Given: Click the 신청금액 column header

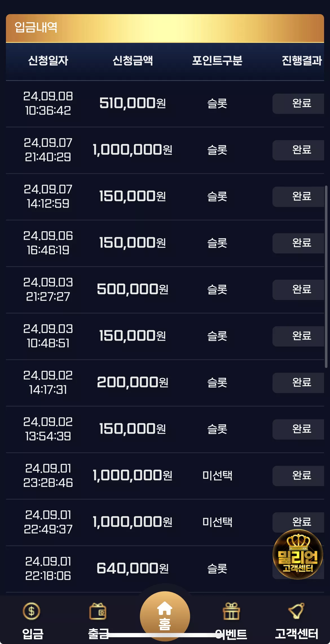Looking at the screenshot, I should tap(133, 60).
